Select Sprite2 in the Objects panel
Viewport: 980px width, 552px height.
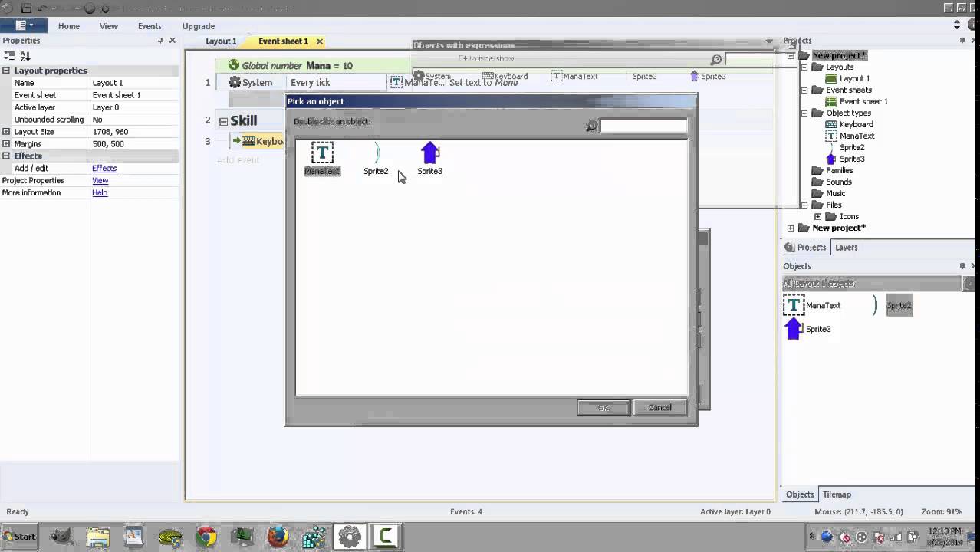[x=899, y=306]
